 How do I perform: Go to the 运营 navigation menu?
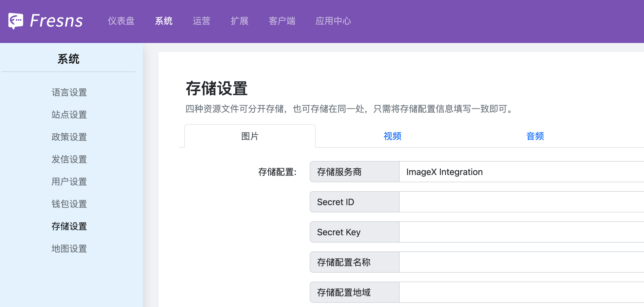point(202,21)
